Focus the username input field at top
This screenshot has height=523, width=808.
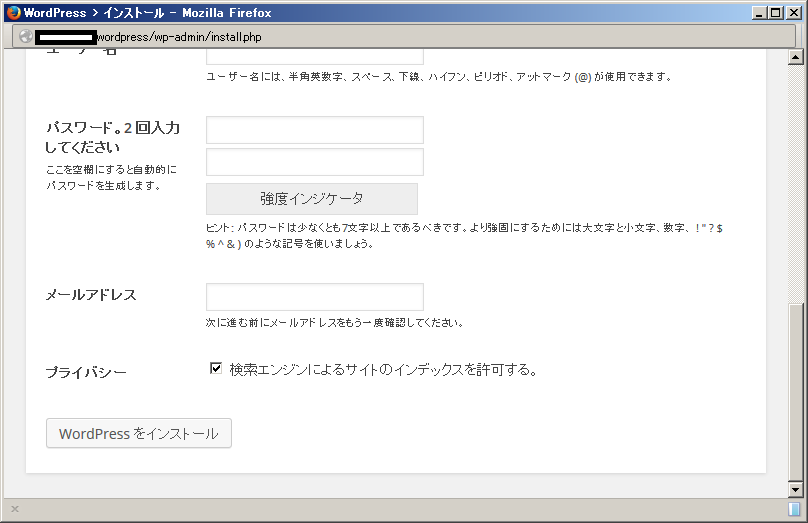(315, 57)
